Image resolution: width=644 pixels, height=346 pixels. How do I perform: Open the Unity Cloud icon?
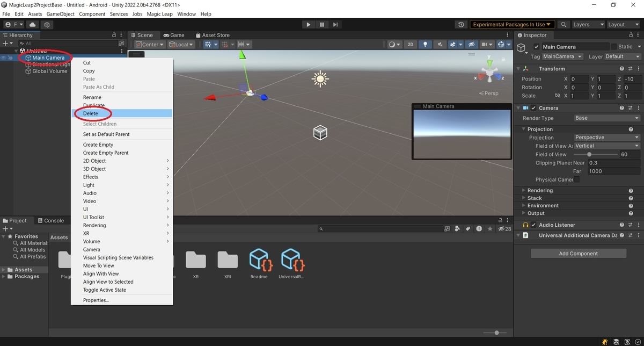click(x=33, y=25)
